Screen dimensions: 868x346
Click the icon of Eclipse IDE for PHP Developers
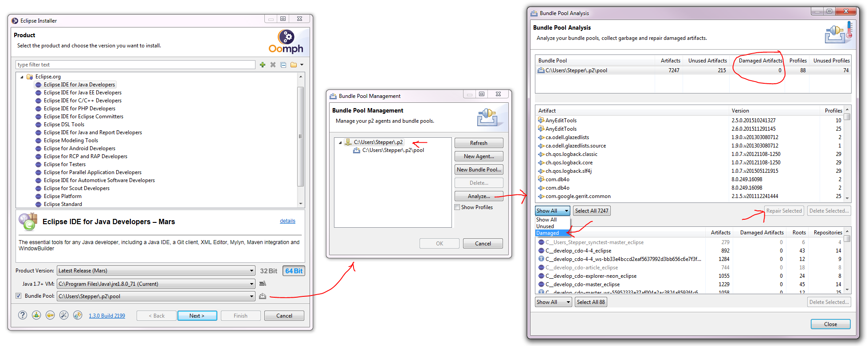39,109
